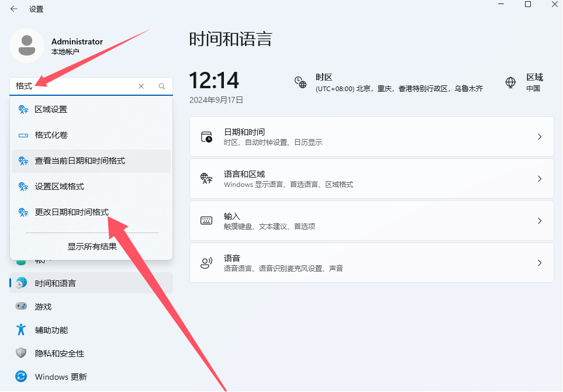The width and height of the screenshot is (563, 392).
Task: Click 显示所有结果 link
Action: 92,246
